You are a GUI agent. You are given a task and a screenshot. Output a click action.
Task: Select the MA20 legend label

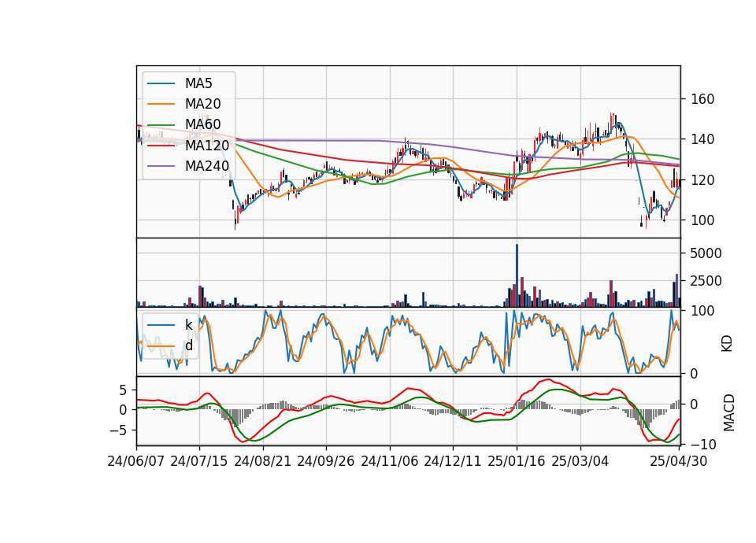(x=202, y=104)
